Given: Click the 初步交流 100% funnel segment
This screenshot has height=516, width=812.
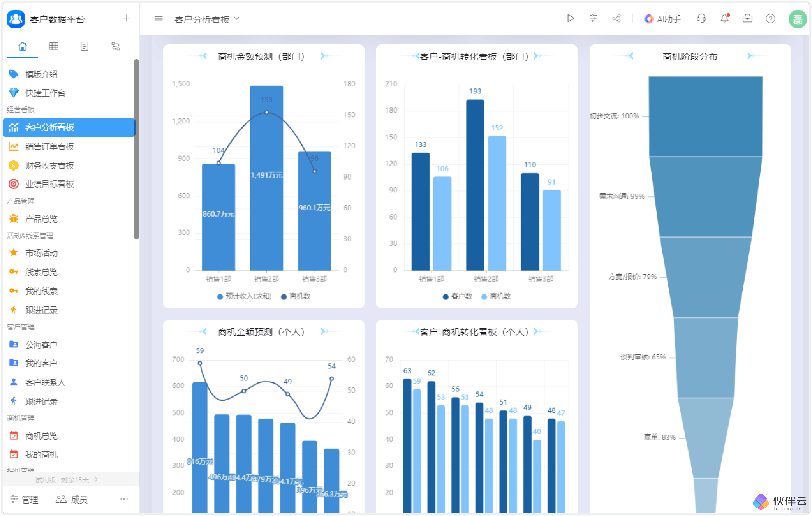Looking at the screenshot, I should click(x=706, y=116).
